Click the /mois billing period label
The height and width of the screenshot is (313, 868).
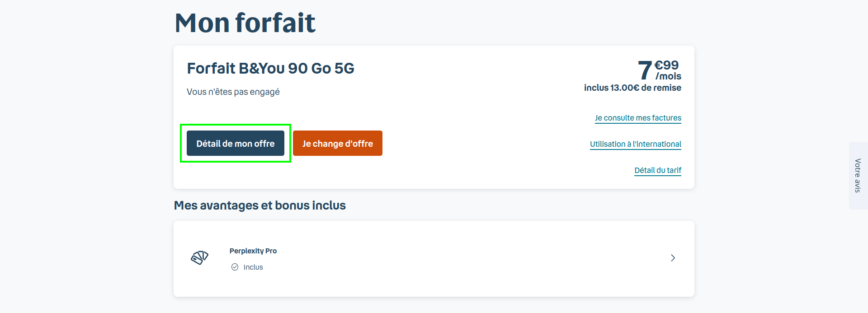668,76
